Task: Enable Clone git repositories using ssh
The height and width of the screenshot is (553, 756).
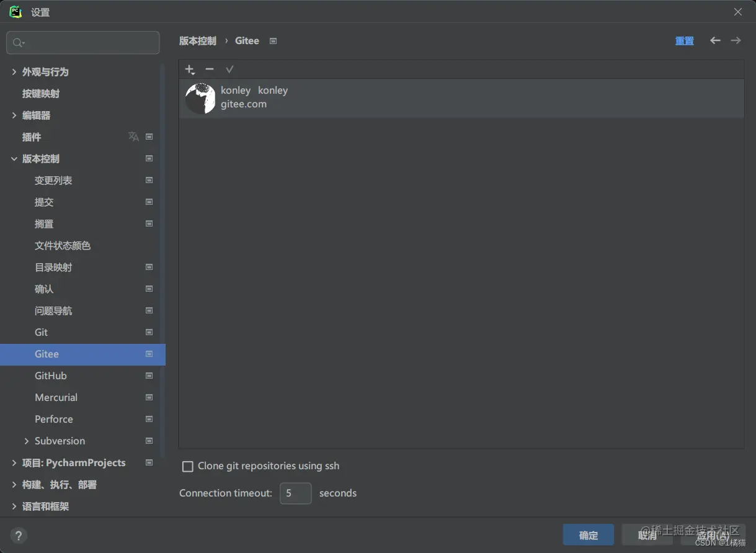Action: 187,466
